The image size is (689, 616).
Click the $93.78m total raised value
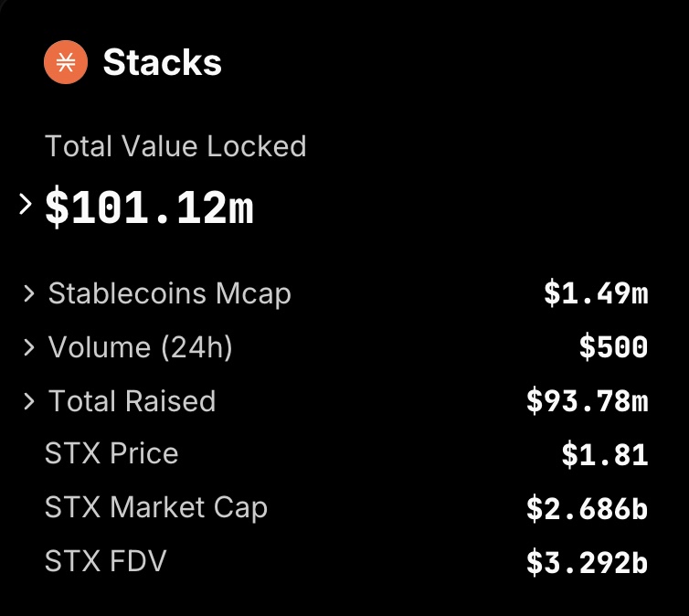coord(587,401)
